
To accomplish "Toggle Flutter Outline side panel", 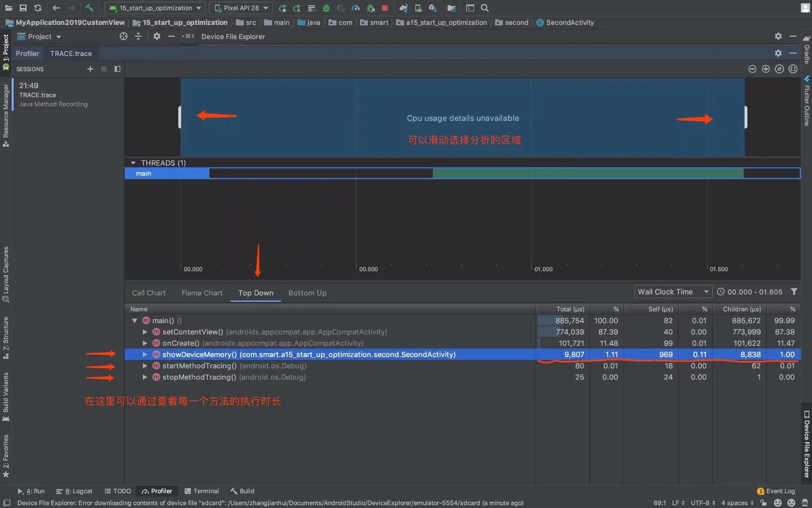I will point(806,101).
